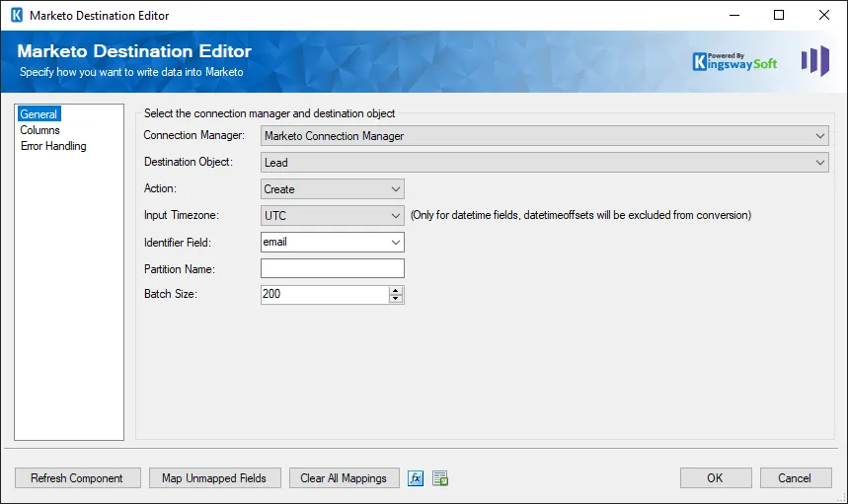Minimize the Marketo Destination Editor window
Viewport: 848px width, 504px height.
(x=733, y=15)
